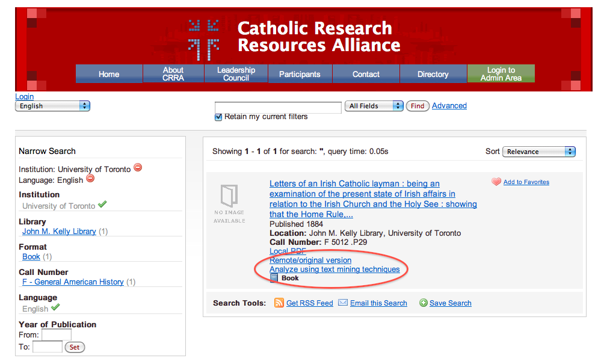Open the Sort dropdown set to Relevance
The width and height of the screenshot is (601, 364).
tap(538, 151)
